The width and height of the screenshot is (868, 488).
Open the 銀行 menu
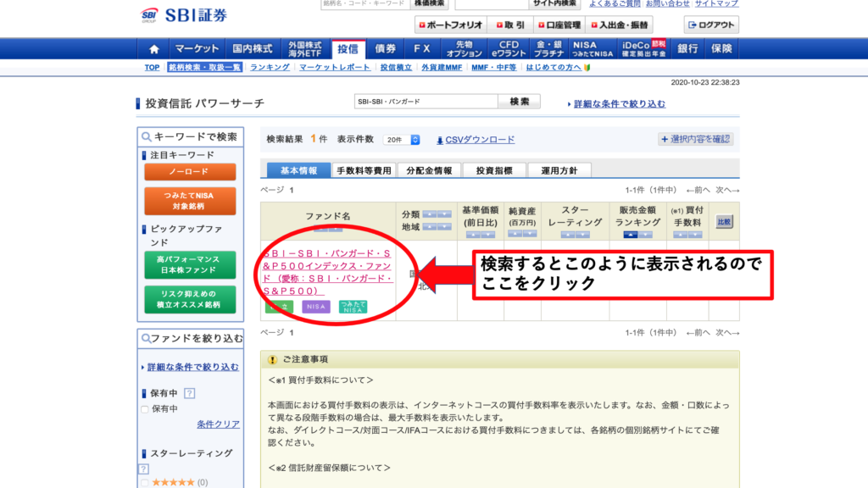coord(687,48)
